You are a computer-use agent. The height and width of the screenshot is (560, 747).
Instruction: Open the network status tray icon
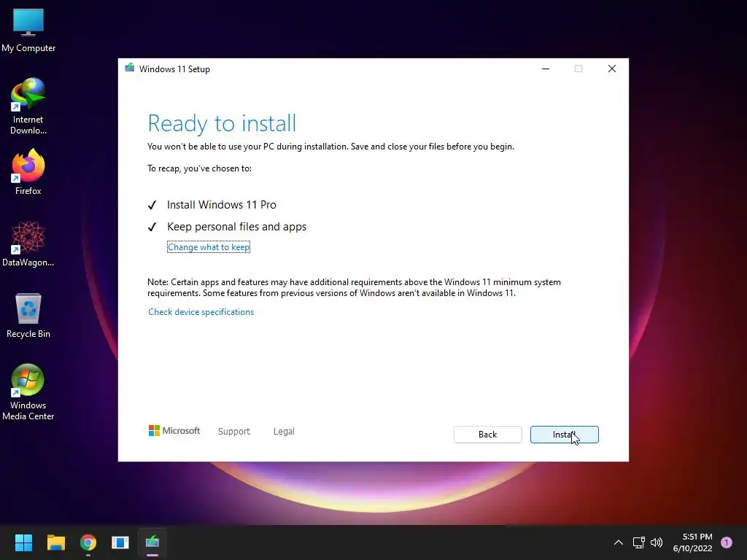click(638, 542)
